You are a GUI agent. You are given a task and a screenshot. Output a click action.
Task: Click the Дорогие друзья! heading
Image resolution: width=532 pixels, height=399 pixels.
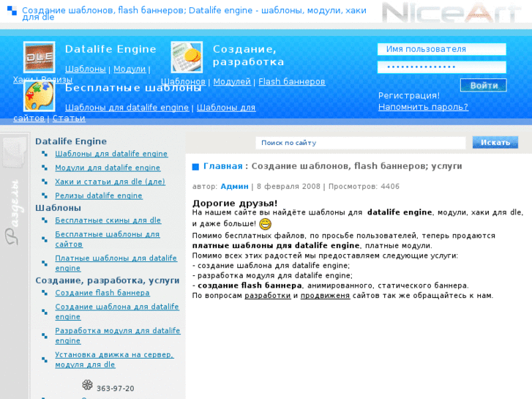tap(235, 204)
